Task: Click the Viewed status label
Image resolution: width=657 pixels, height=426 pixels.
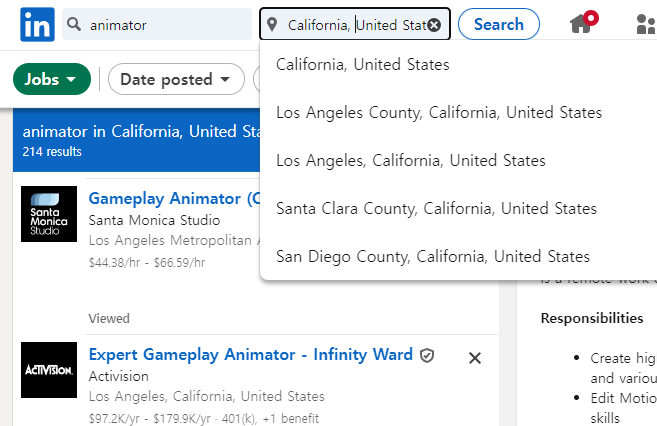Action: click(x=109, y=318)
